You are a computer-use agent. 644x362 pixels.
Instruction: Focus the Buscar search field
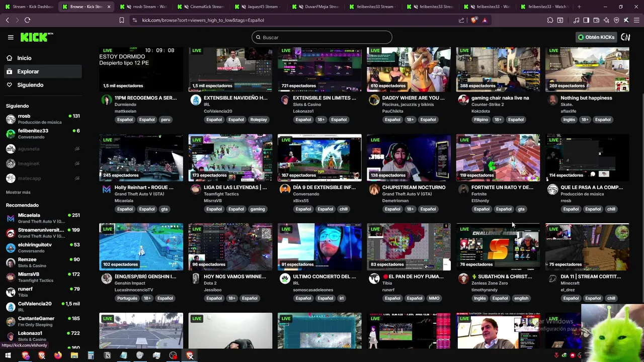pos(322,37)
